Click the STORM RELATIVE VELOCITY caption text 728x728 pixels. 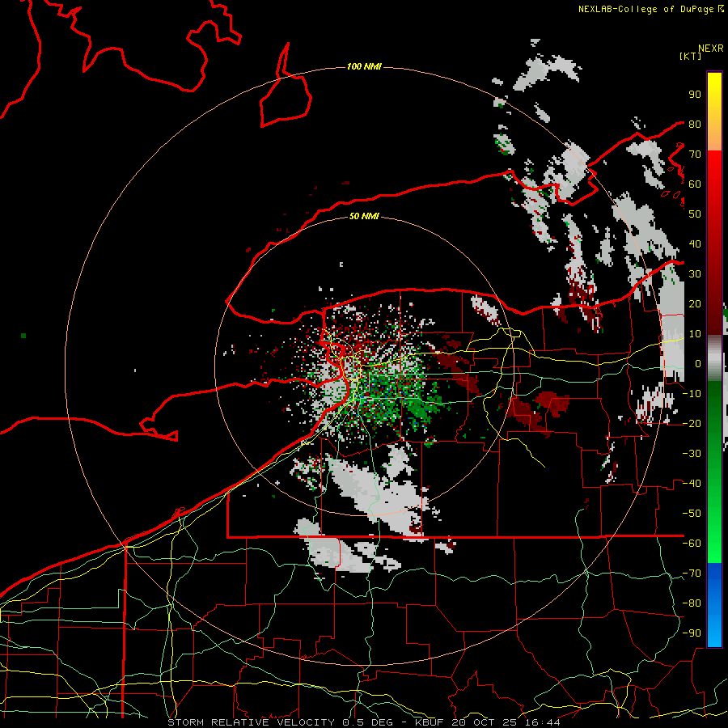[x=251, y=722]
